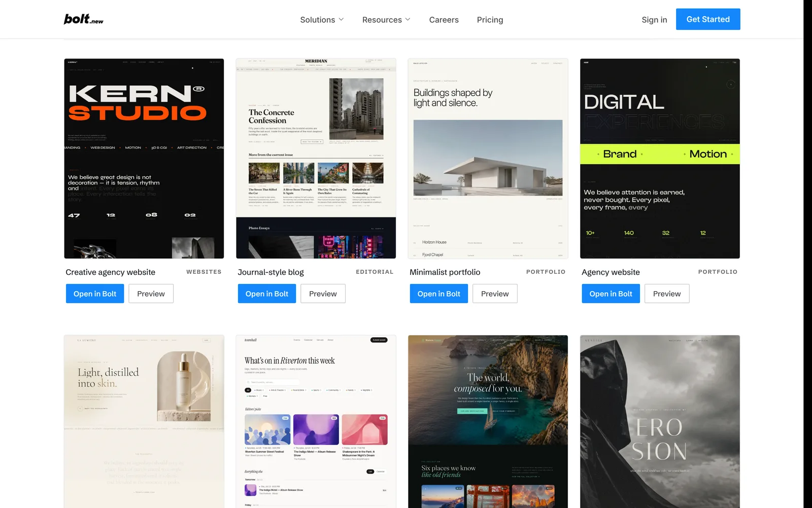Preview the Agency website template
812x508 pixels.
tap(667, 294)
